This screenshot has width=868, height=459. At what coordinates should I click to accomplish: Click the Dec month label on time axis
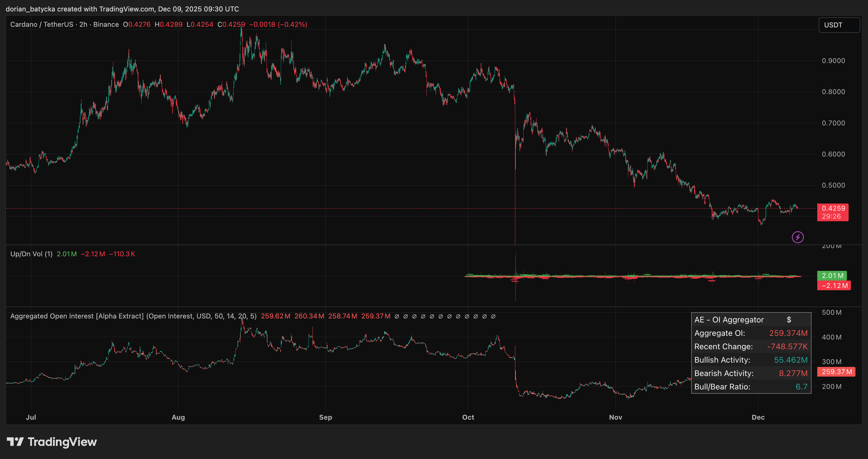click(x=758, y=417)
